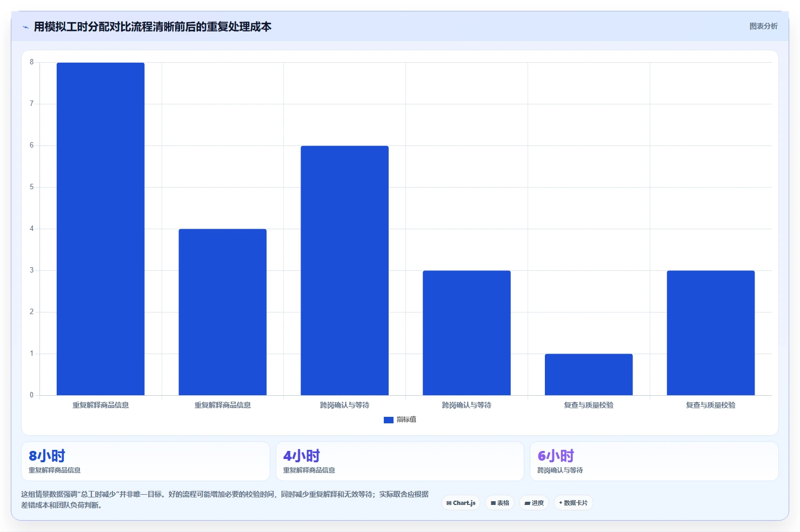Click the y-axis tick label 8
Image resolution: width=800 pixels, height=532 pixels.
point(31,62)
